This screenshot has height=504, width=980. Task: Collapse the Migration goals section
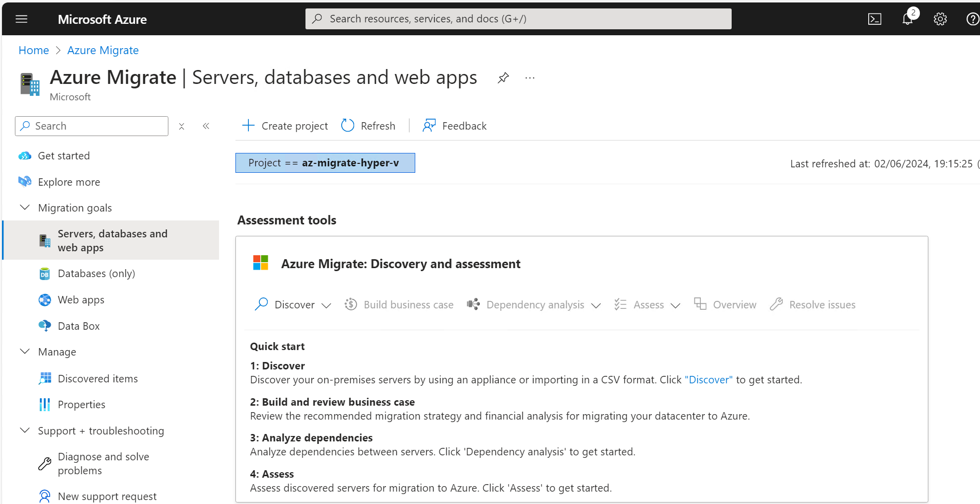pos(25,207)
